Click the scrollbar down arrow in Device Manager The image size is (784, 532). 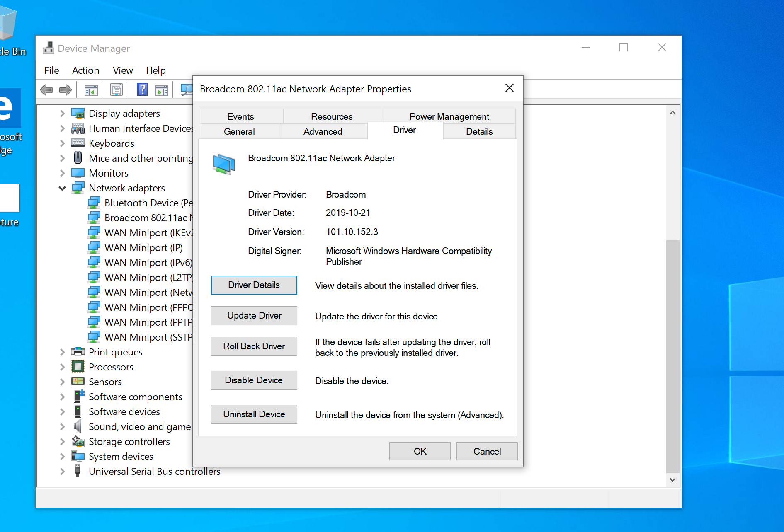pyautogui.click(x=672, y=480)
